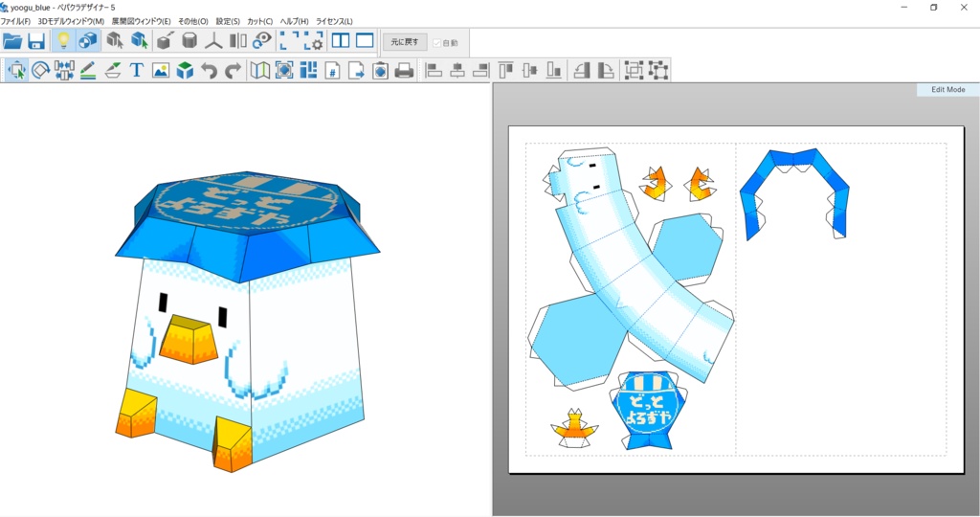Align parts bottom icon
Screen dimensions: 980x517
tap(554, 70)
